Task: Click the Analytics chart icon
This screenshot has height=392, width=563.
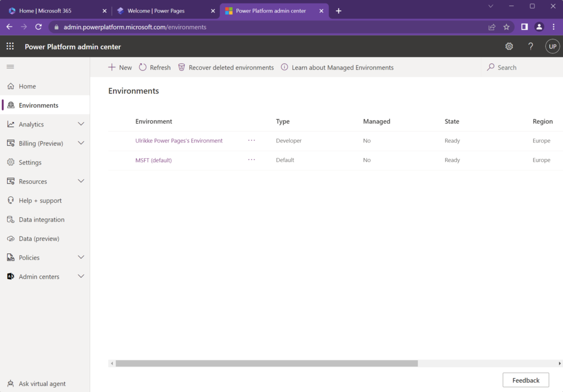Action: click(x=11, y=124)
